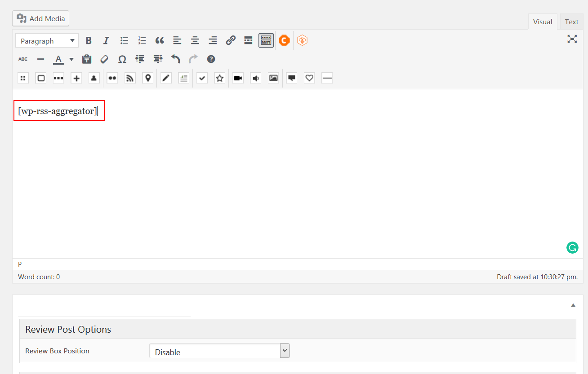Enter distraction-free fullscreen mode
This screenshot has height=374, width=588.
click(572, 39)
